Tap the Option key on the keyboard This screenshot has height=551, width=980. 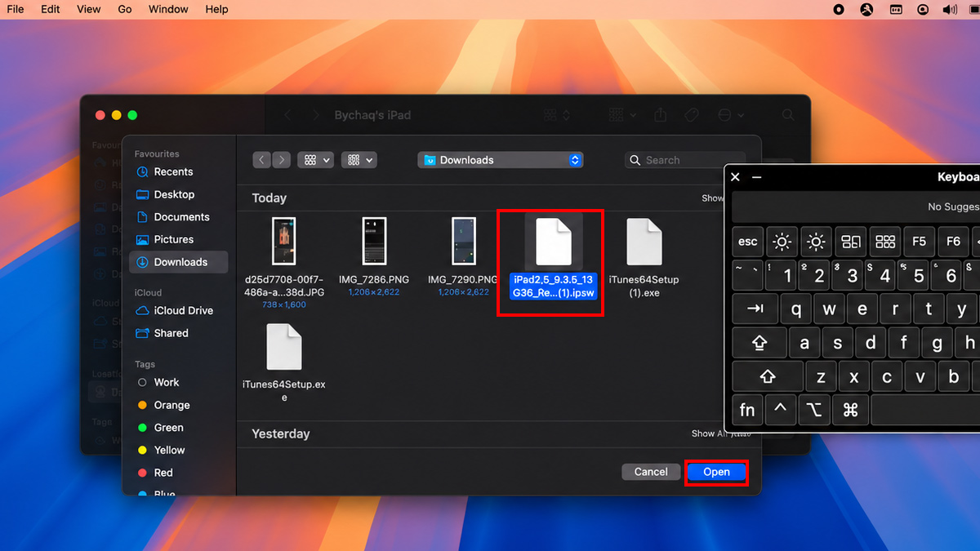pos(815,410)
